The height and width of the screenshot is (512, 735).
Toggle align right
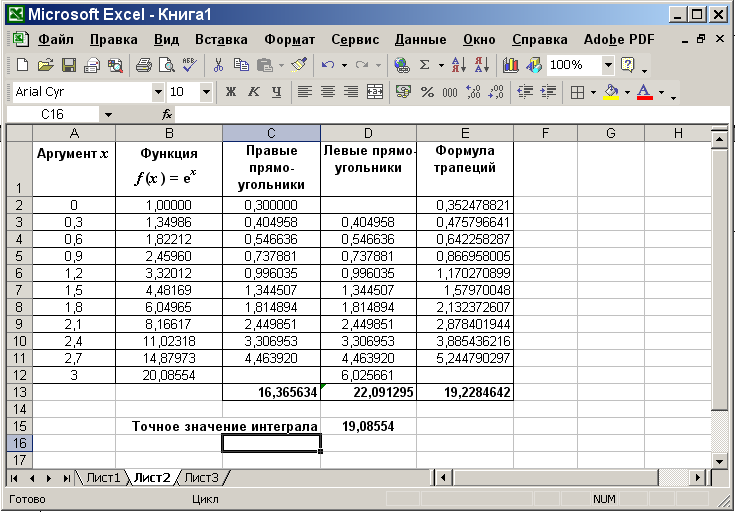click(351, 92)
